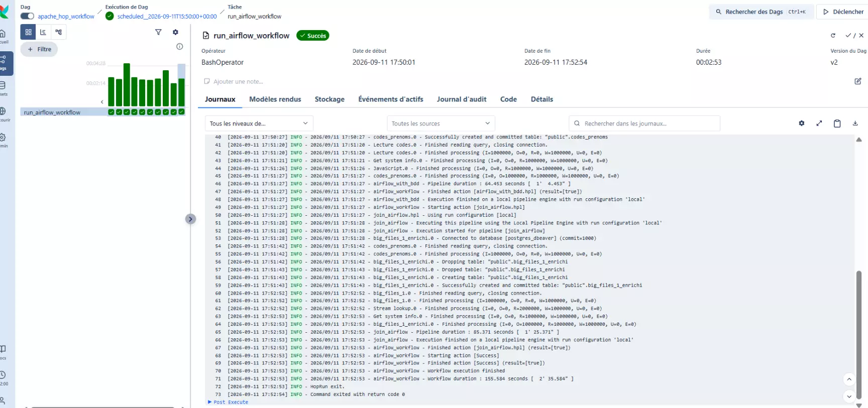Expand the 'Post Execute' log section
Viewport: 868px width, 408px height.
click(228, 402)
